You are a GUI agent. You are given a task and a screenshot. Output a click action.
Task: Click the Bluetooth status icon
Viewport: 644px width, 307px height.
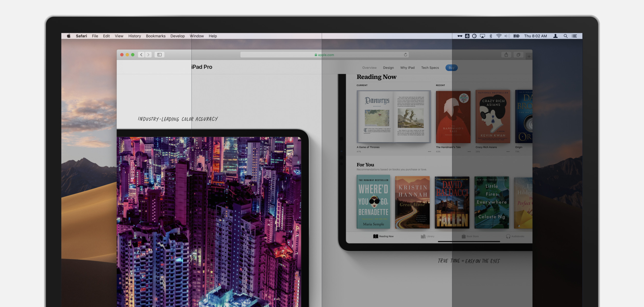click(490, 36)
